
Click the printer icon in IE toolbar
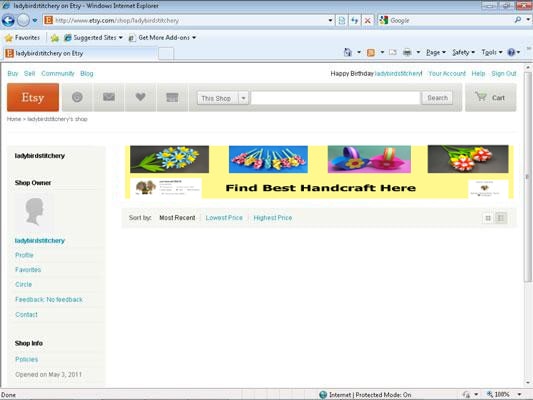(x=407, y=52)
